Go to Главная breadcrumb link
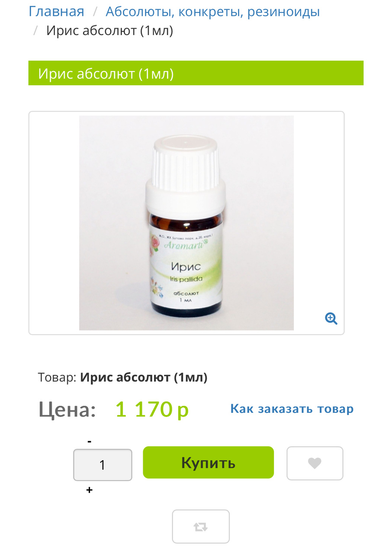Image resolution: width=392 pixels, height=554 pixels. click(57, 12)
